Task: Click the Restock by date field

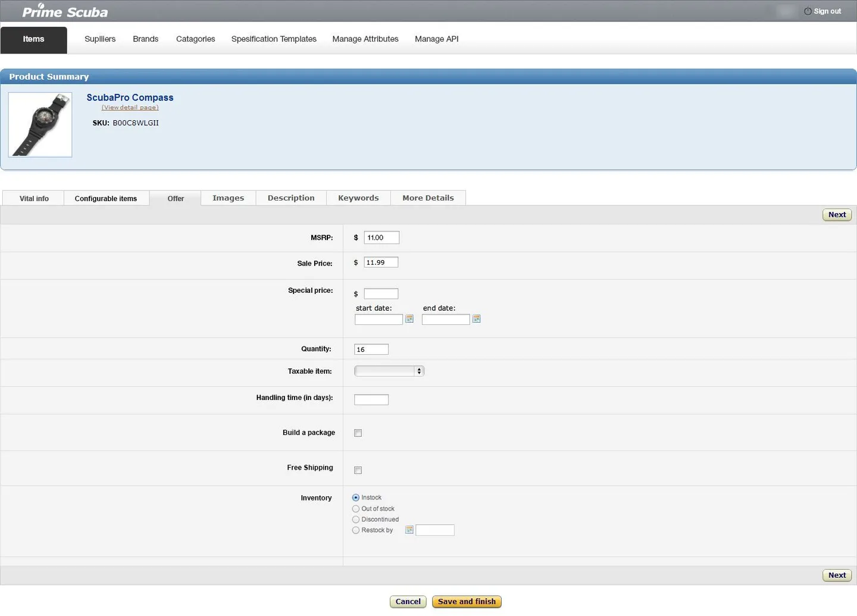Action: 435,530
